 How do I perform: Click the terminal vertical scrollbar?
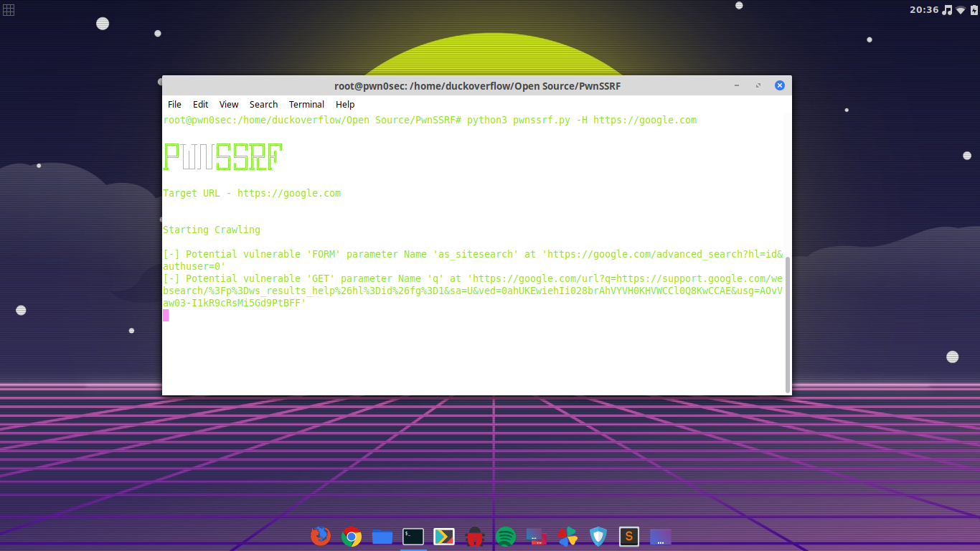click(788, 324)
